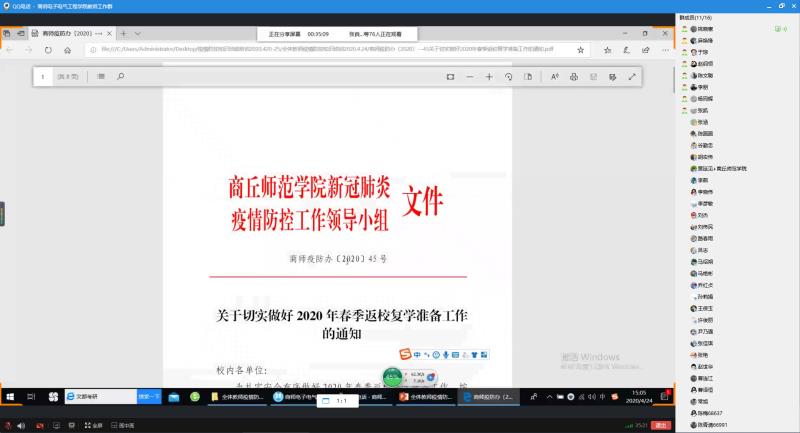This screenshot has width=800, height=433.
Task: Open the new tab list dropdown arrow
Action: (x=137, y=33)
